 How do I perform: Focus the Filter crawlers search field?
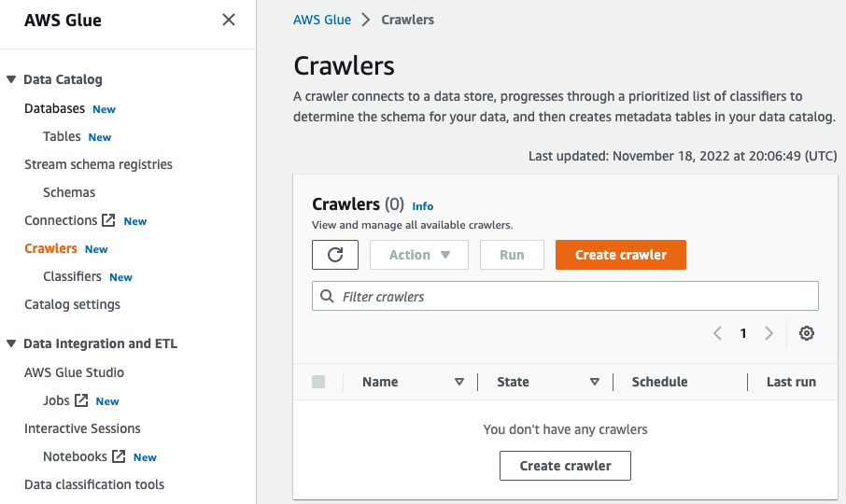tap(565, 296)
